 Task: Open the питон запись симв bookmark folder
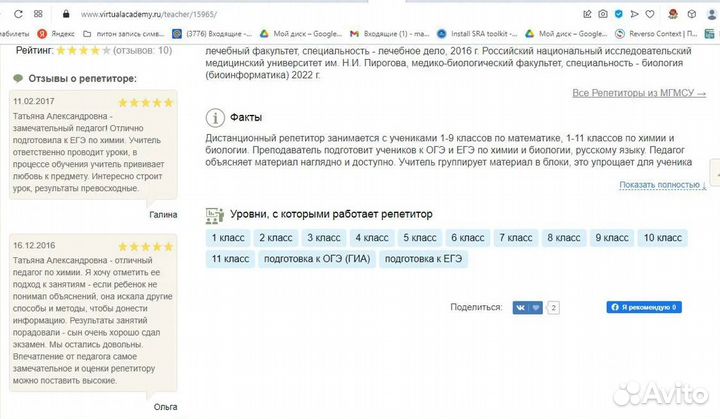(124, 34)
